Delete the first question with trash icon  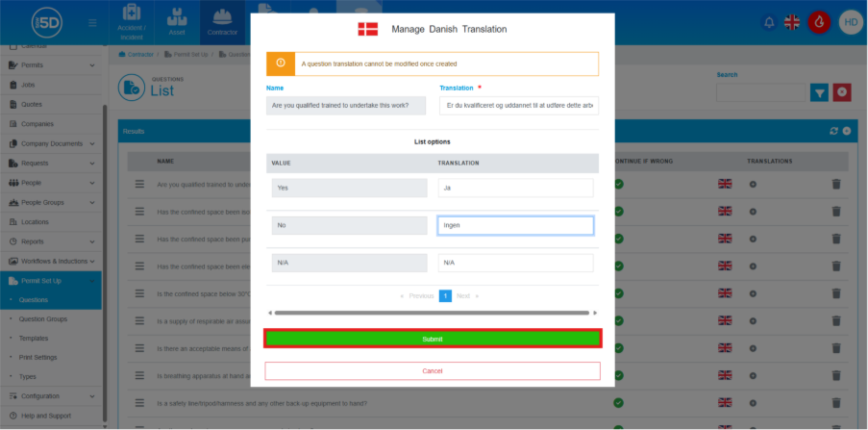pyautogui.click(x=835, y=184)
